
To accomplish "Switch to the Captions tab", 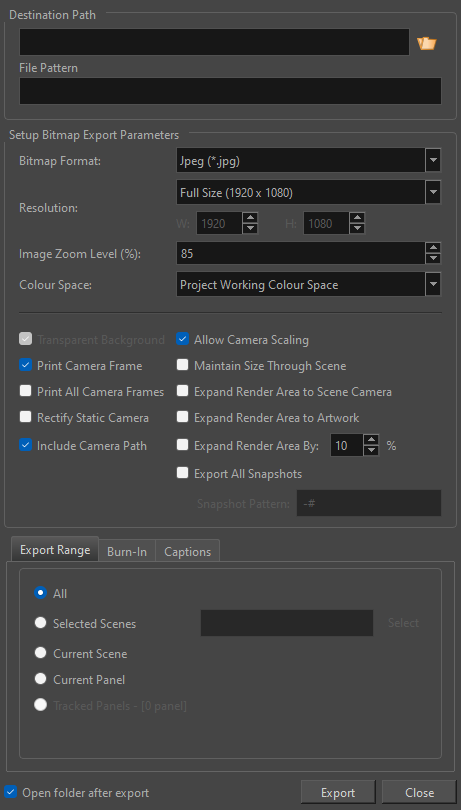I will click(x=188, y=551).
